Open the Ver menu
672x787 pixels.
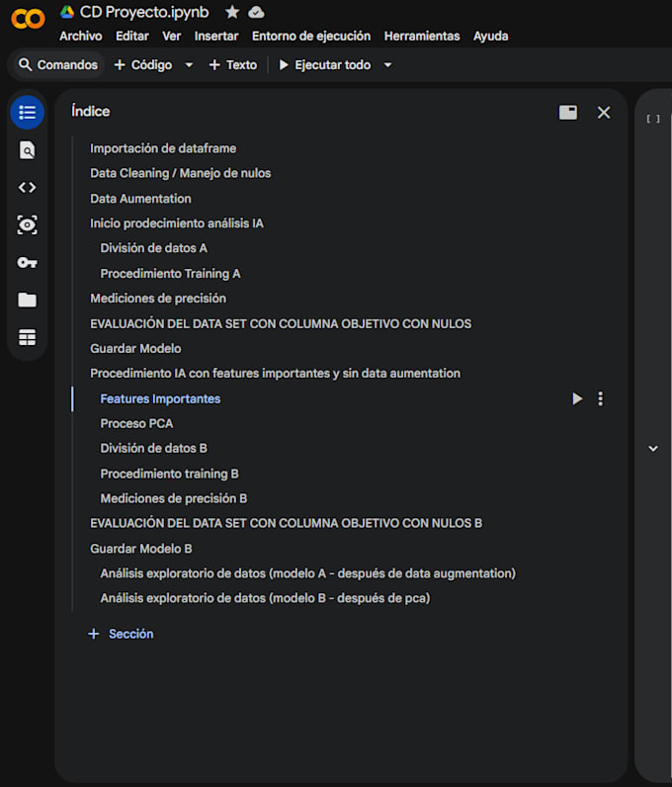tap(171, 37)
